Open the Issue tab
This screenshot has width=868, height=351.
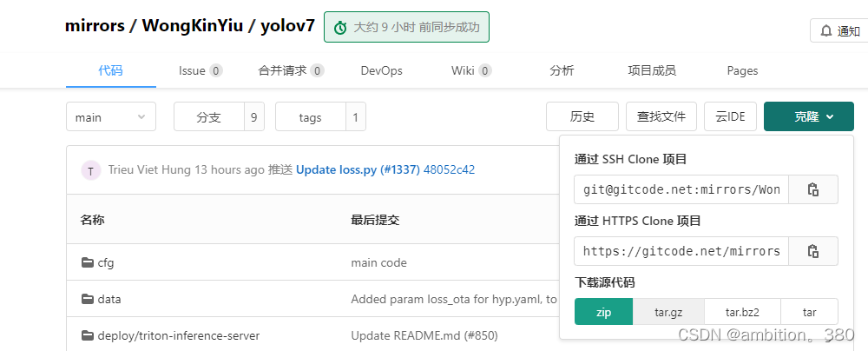(x=201, y=71)
